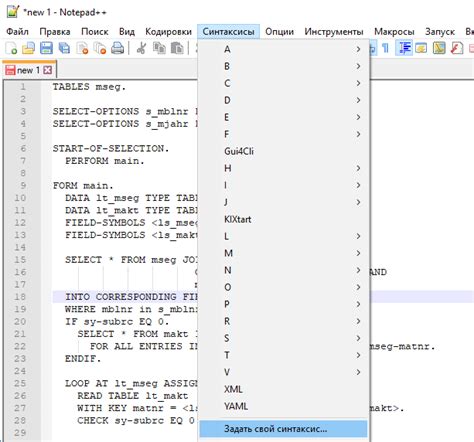
Task: Select the new 1 document tab
Action: (x=29, y=70)
